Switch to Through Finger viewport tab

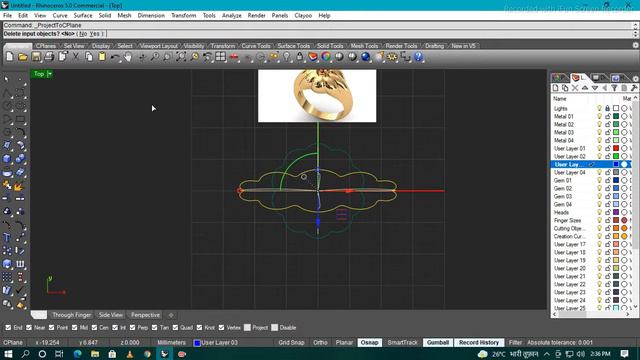(x=71, y=315)
